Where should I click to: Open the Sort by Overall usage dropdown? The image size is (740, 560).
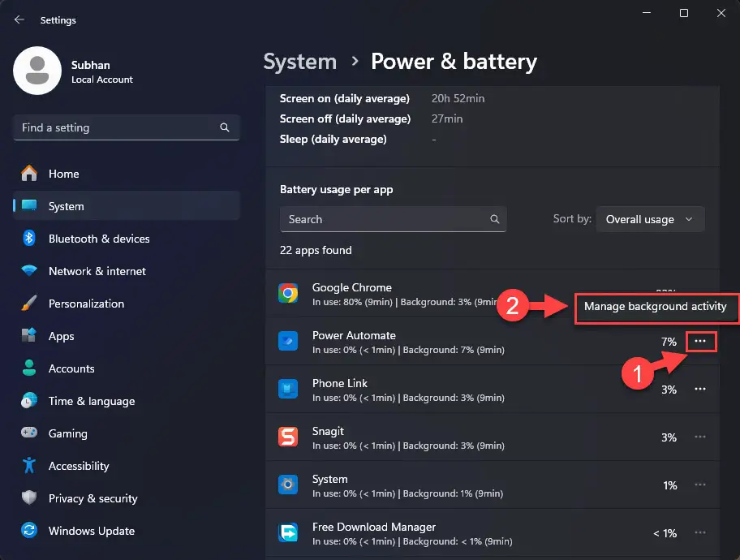pyautogui.click(x=650, y=219)
